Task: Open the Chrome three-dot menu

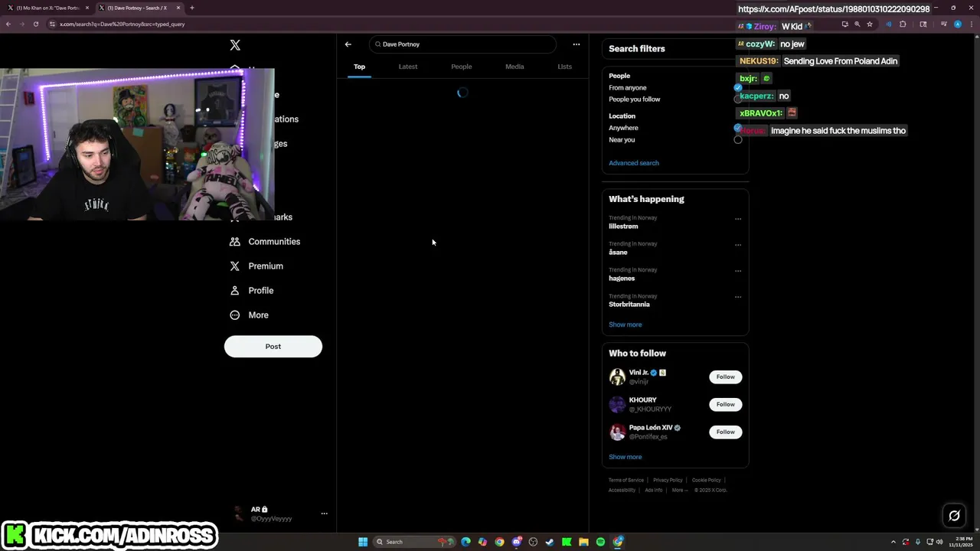Action: [x=972, y=24]
